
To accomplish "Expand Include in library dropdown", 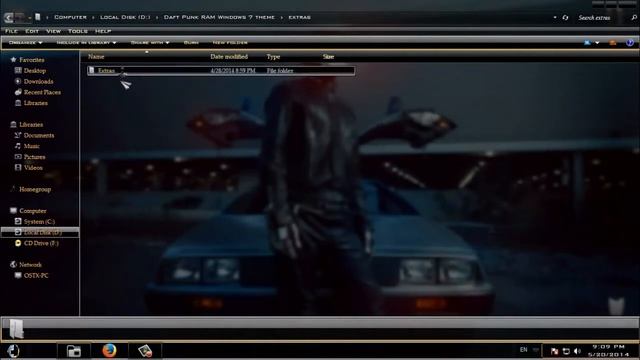I will (86, 42).
